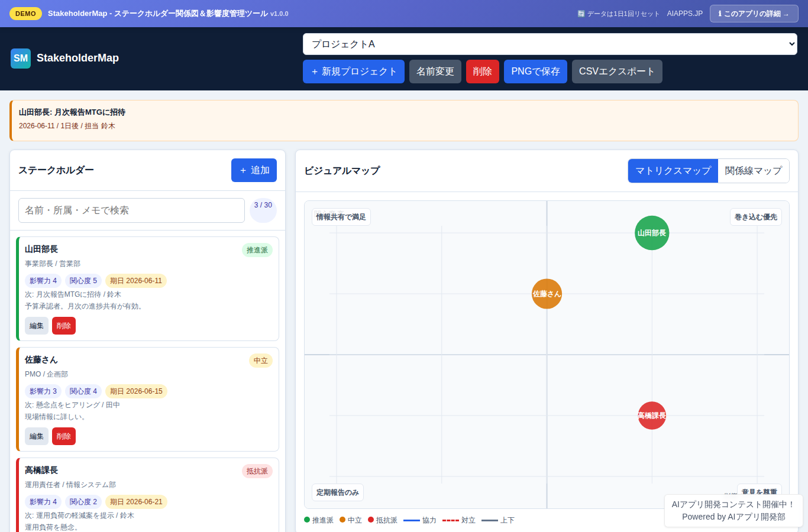Viewport: 808px width, 532px height.
Task: Open the このアプリの詳細 link
Action: click(754, 14)
